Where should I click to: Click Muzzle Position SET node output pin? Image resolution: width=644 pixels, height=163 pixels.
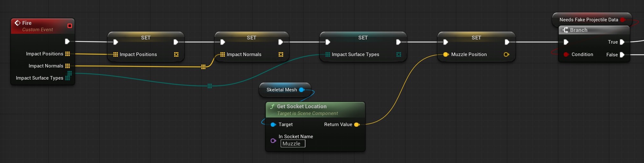pos(506,54)
